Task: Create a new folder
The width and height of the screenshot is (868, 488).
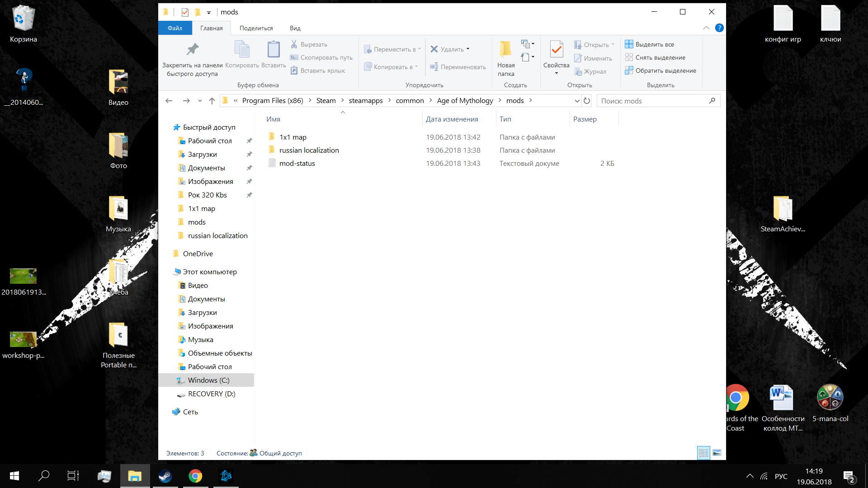Action: 506,59
